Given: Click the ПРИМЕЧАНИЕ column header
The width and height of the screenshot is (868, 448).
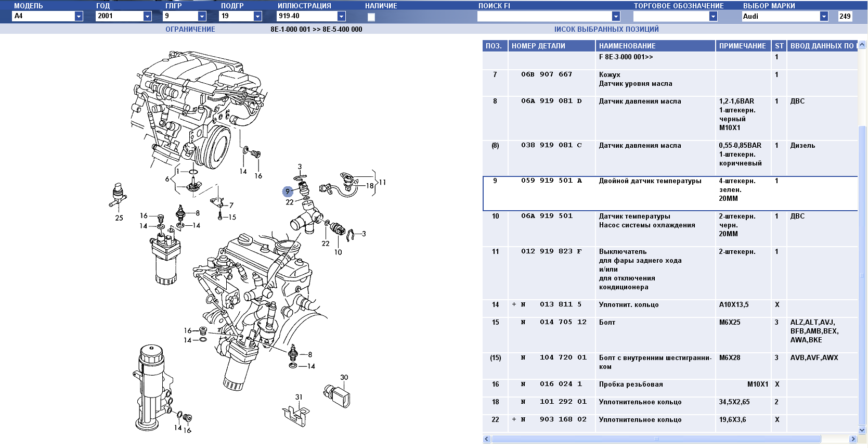Looking at the screenshot, I should [743, 46].
